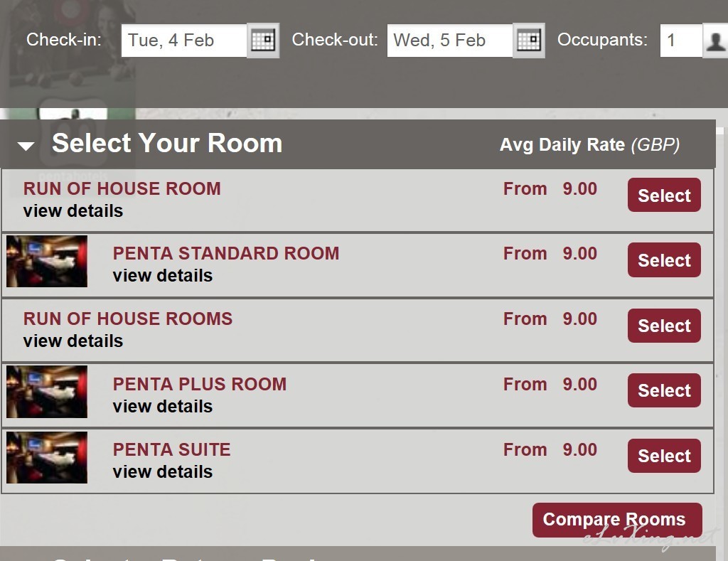Screen dimensions: 728x561
Task: View details of Run of House Room
Action: (x=73, y=211)
